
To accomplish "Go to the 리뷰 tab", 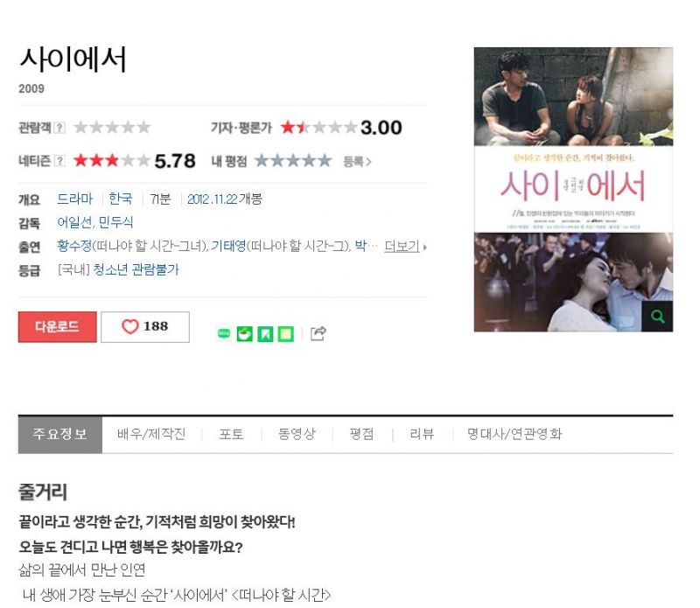I will 422,434.
